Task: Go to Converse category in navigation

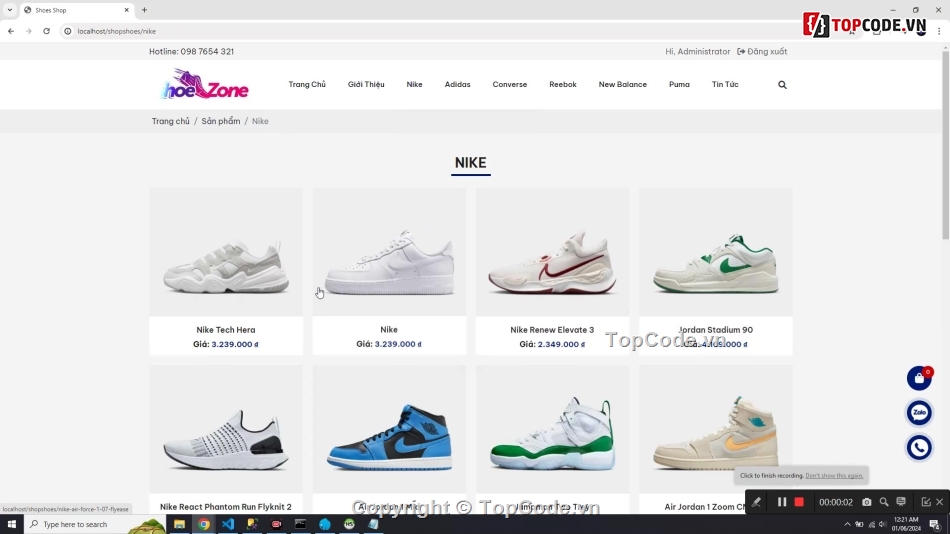Action: [509, 85]
